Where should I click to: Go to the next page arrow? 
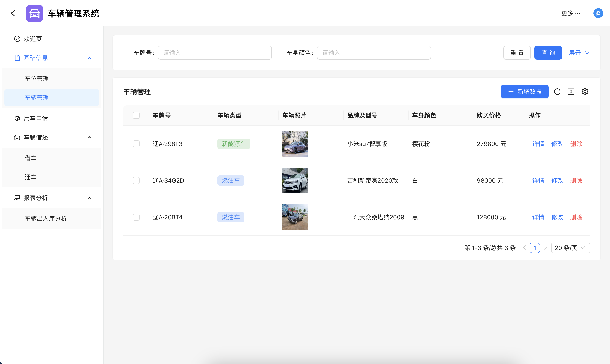click(545, 248)
